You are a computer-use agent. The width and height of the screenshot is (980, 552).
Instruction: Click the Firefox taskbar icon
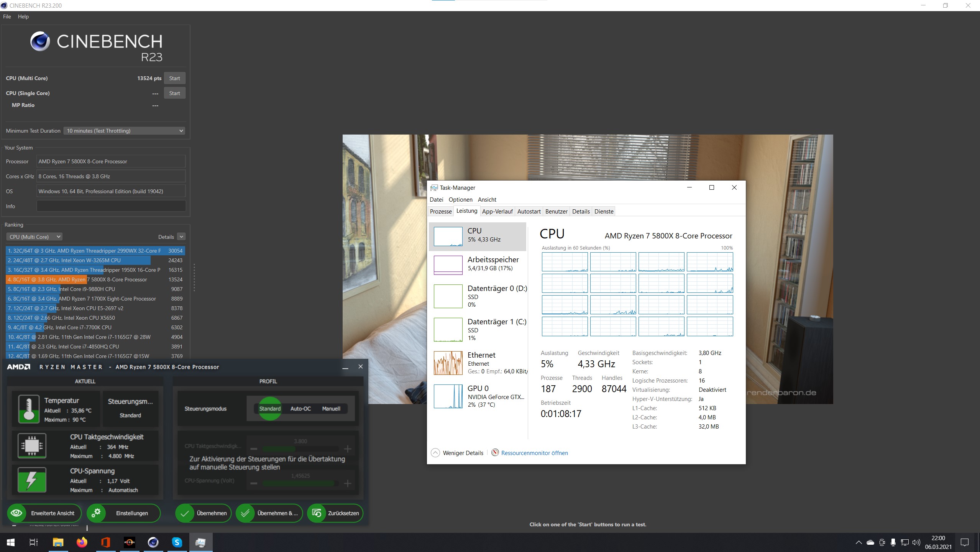[82, 542]
